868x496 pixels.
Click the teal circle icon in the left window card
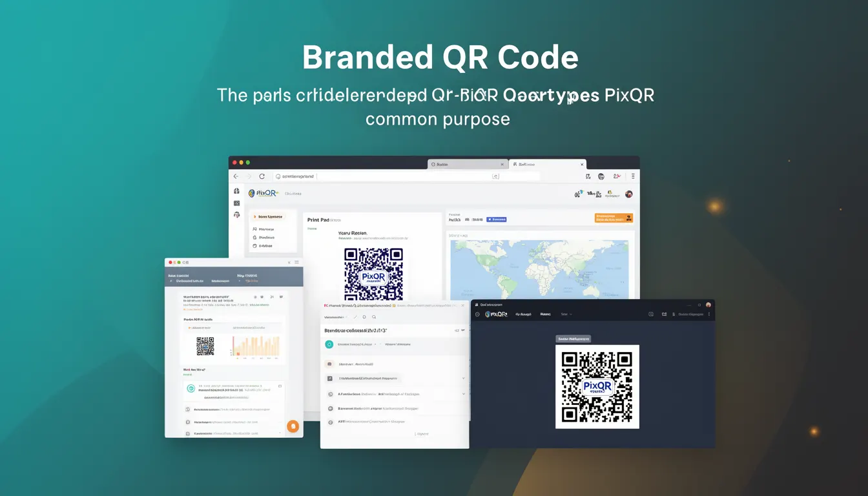[191, 388]
